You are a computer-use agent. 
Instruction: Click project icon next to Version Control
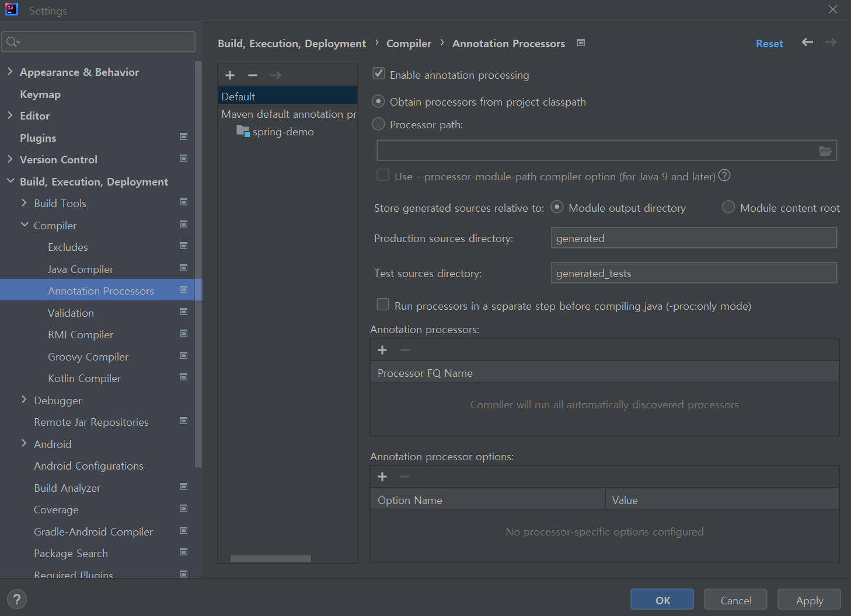pyautogui.click(x=183, y=158)
